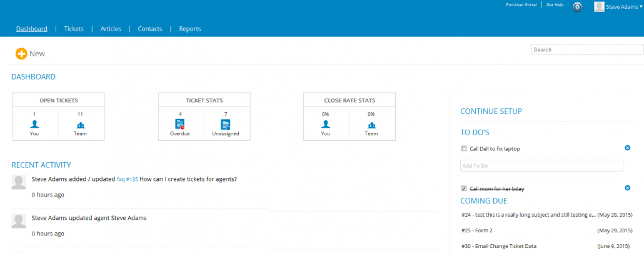644x253 pixels.
Task: Open the Unassigned tickets icon
Action: [226, 124]
